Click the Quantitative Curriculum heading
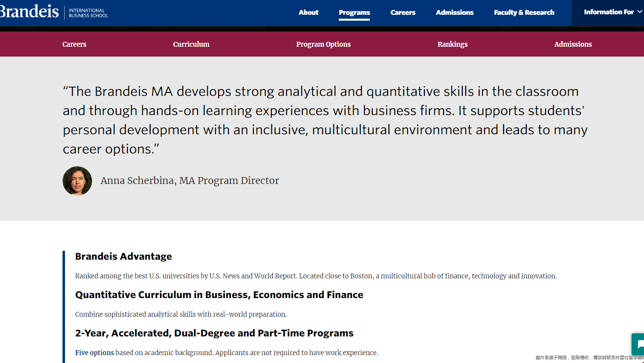Viewport: 644px width, 363px height. 219,295
